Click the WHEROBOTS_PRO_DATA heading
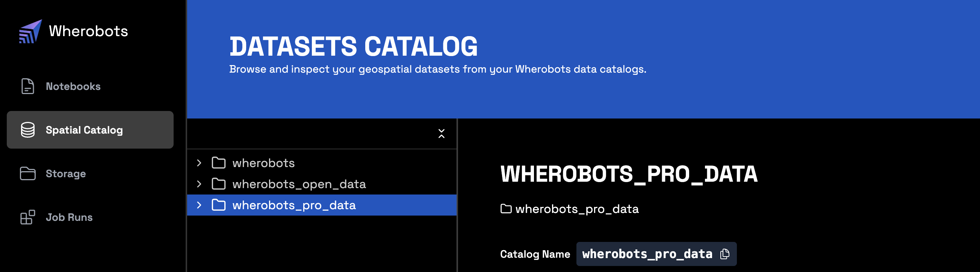980x272 pixels. 629,174
